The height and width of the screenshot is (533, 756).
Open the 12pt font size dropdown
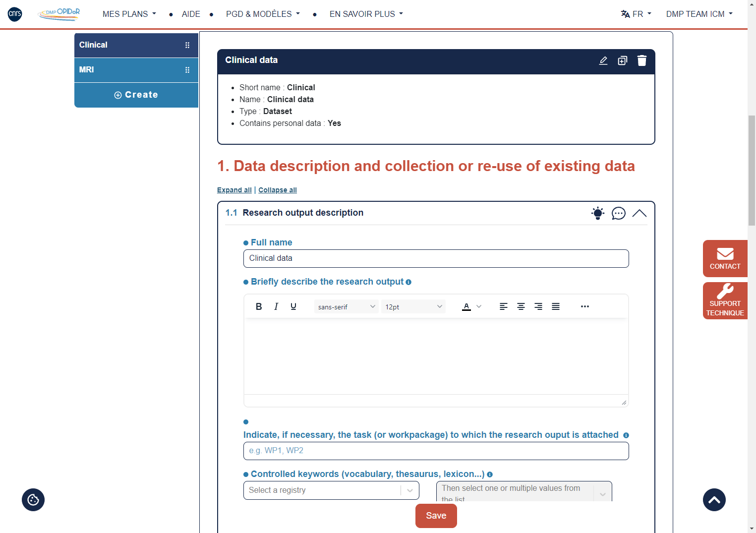tap(413, 307)
